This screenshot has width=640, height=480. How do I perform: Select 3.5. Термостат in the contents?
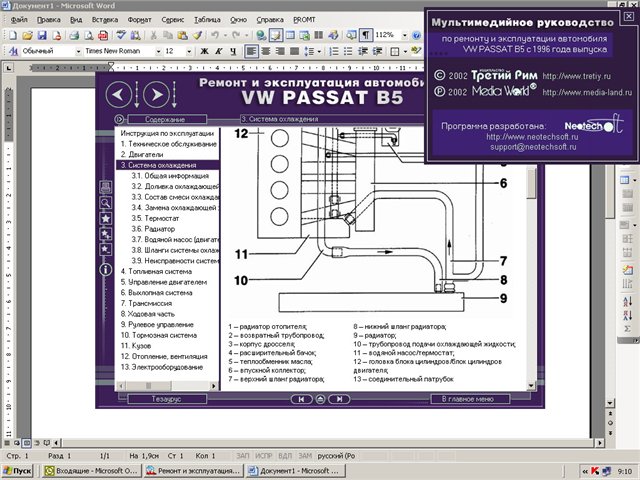coord(155,218)
